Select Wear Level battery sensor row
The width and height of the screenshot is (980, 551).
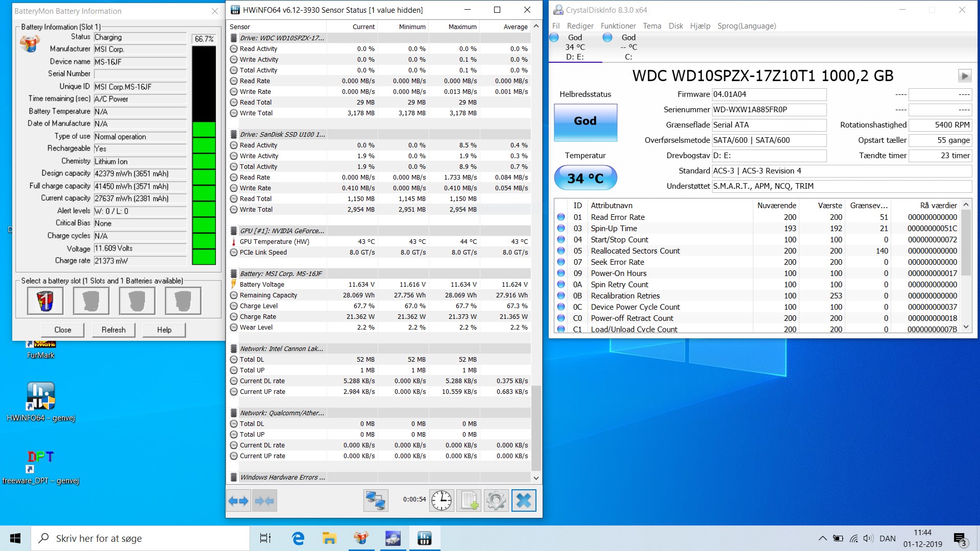coord(380,328)
